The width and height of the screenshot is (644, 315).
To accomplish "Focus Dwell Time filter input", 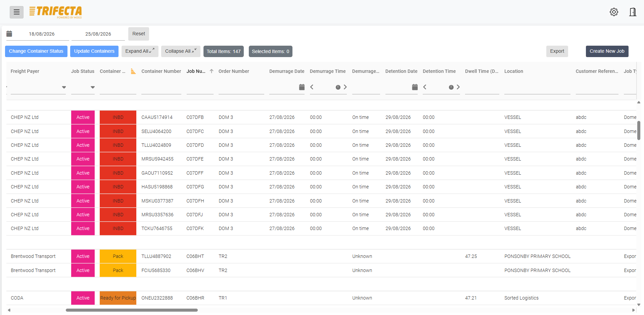I will click(x=482, y=88).
